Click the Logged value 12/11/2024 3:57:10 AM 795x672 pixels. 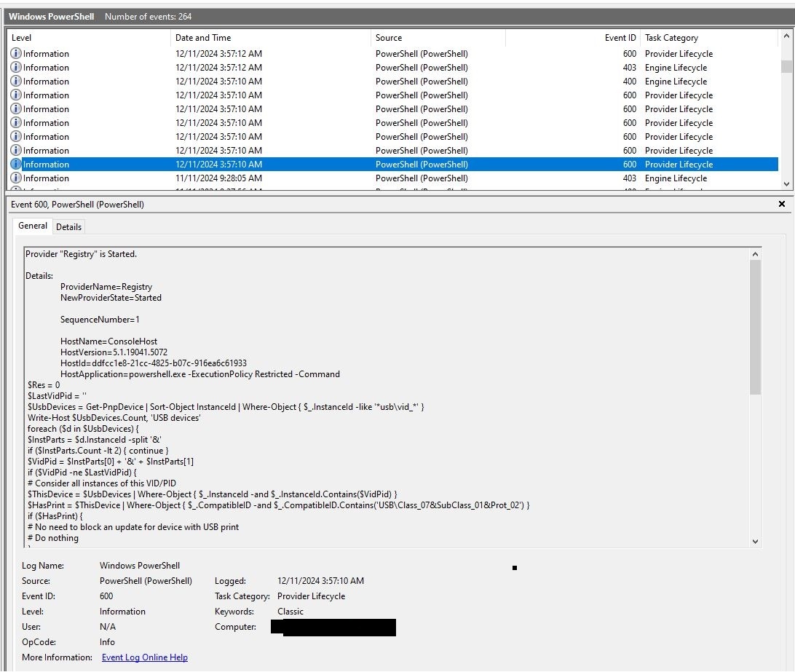320,581
